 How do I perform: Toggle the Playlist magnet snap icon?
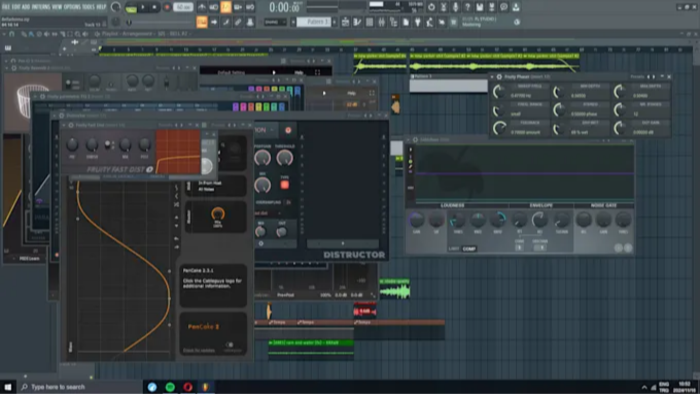12,34
